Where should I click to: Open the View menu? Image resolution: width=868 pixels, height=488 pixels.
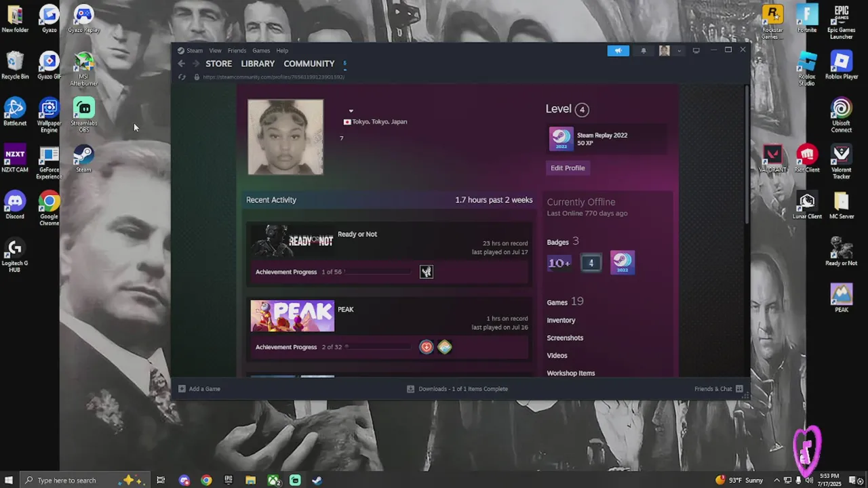pyautogui.click(x=215, y=51)
